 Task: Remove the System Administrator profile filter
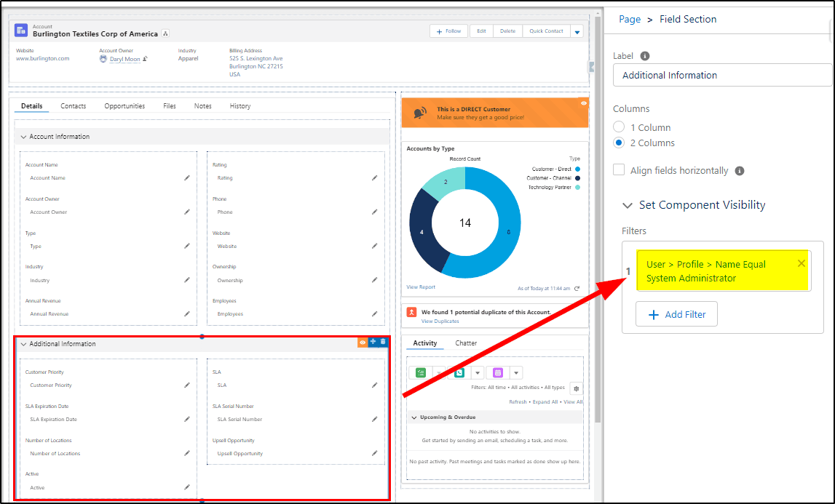coord(802,263)
